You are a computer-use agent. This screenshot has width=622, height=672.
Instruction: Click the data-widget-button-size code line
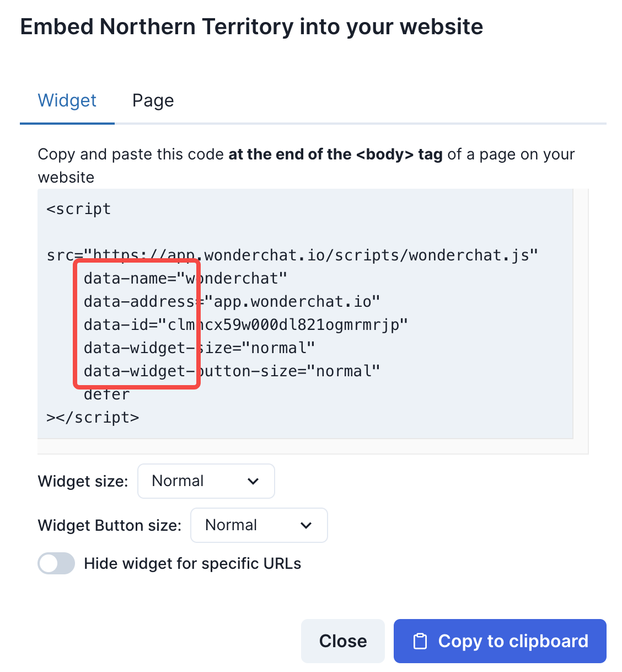coord(232,371)
